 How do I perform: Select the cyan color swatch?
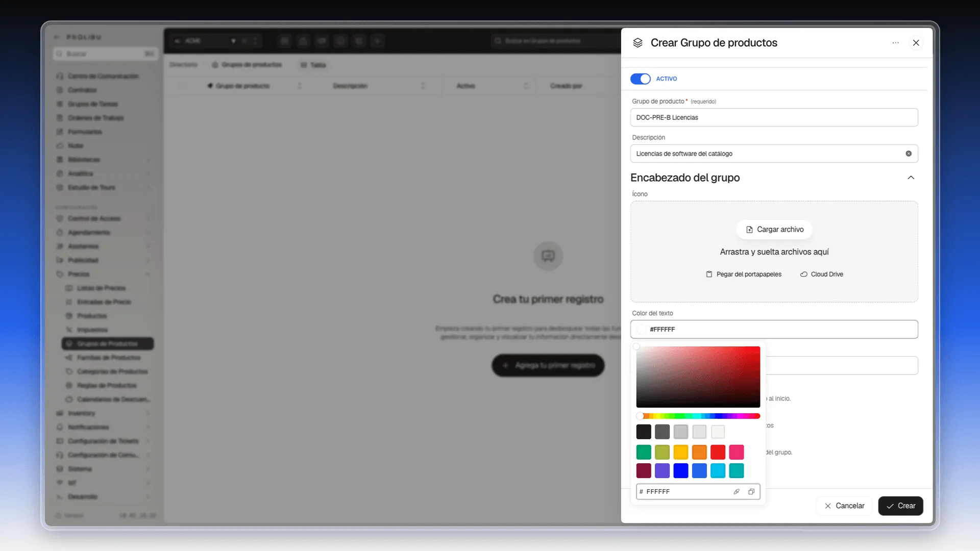tap(718, 470)
